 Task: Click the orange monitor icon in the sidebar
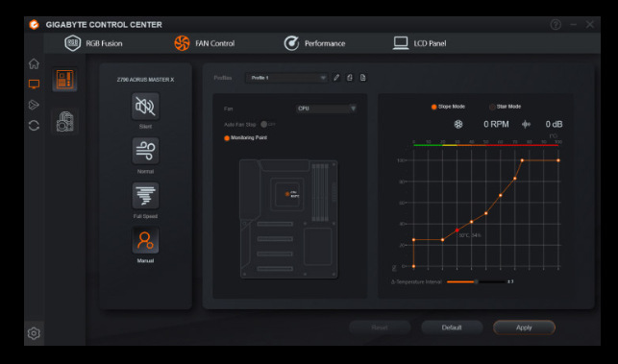point(34,84)
